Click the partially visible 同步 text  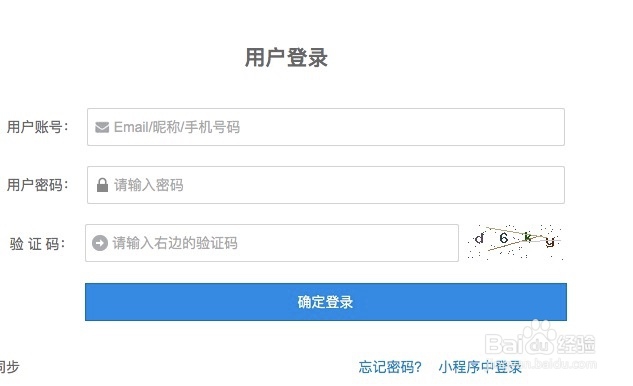tap(9, 367)
